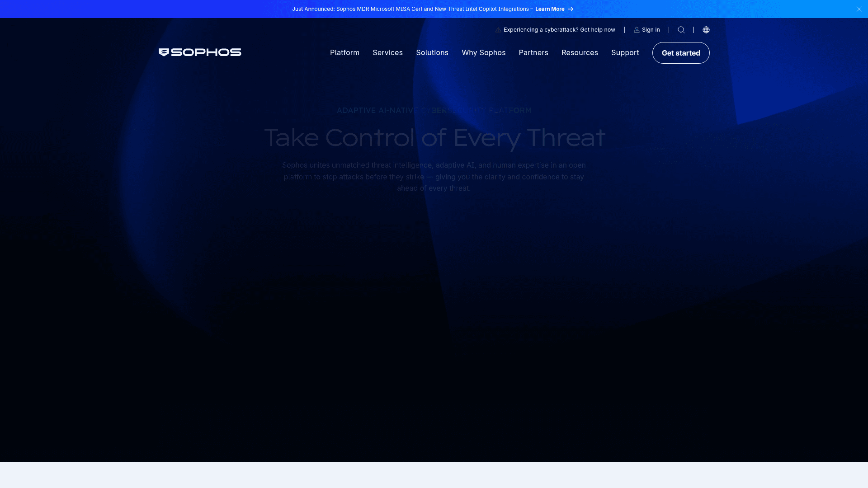Screen dimensions: 868x488
Task: Open the language globe icon
Action: [706, 30]
